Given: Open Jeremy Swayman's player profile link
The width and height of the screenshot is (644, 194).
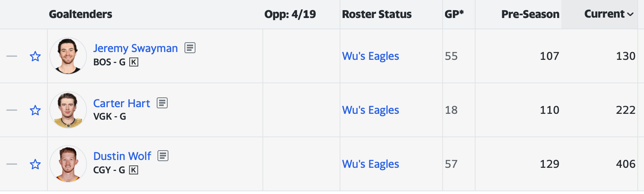Looking at the screenshot, I should click(x=135, y=48).
